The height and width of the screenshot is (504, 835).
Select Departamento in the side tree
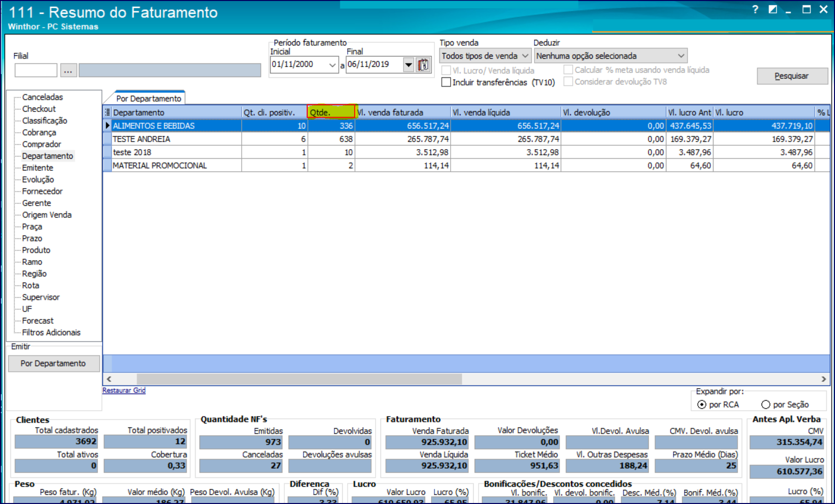(x=48, y=156)
